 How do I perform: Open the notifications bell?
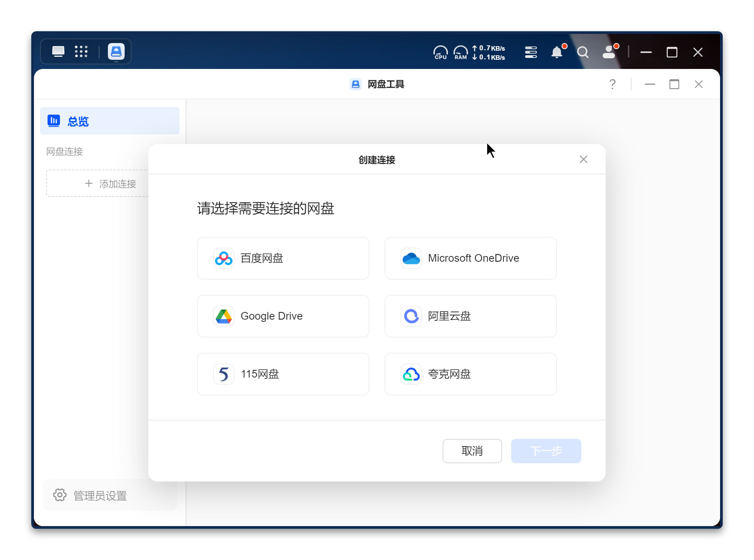(557, 52)
